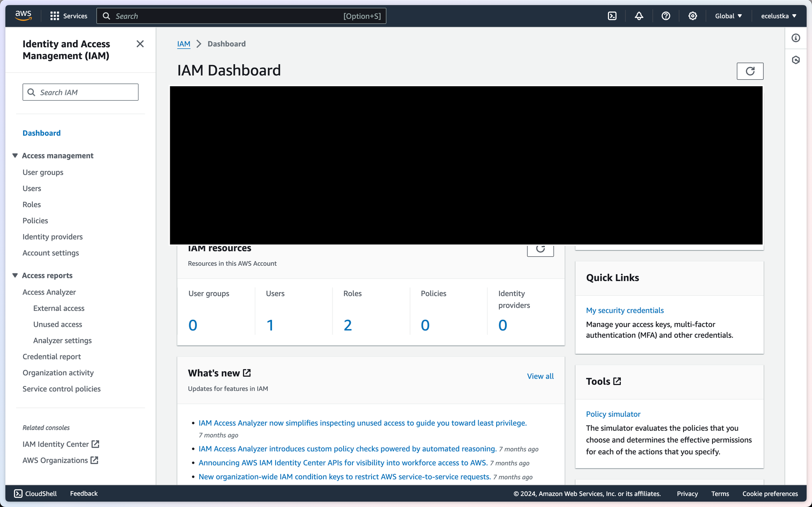Click the AWS logo home icon
Screen dimensions: 812x507
tap(24, 15)
